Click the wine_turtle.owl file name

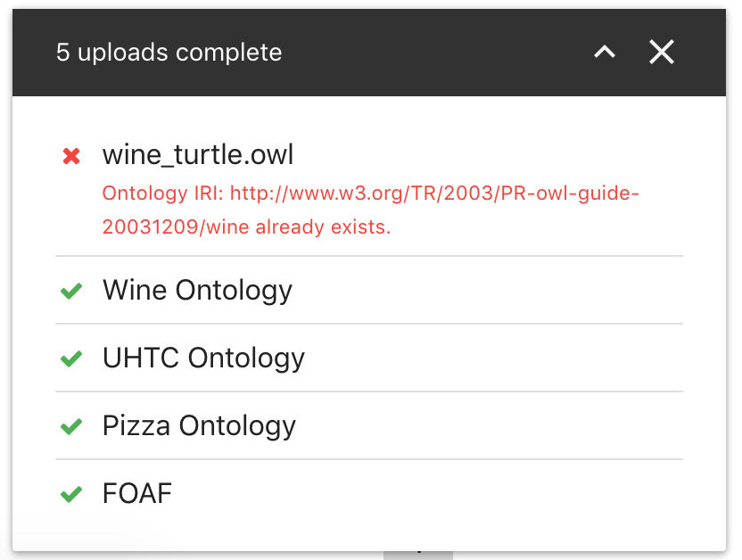pos(197,154)
